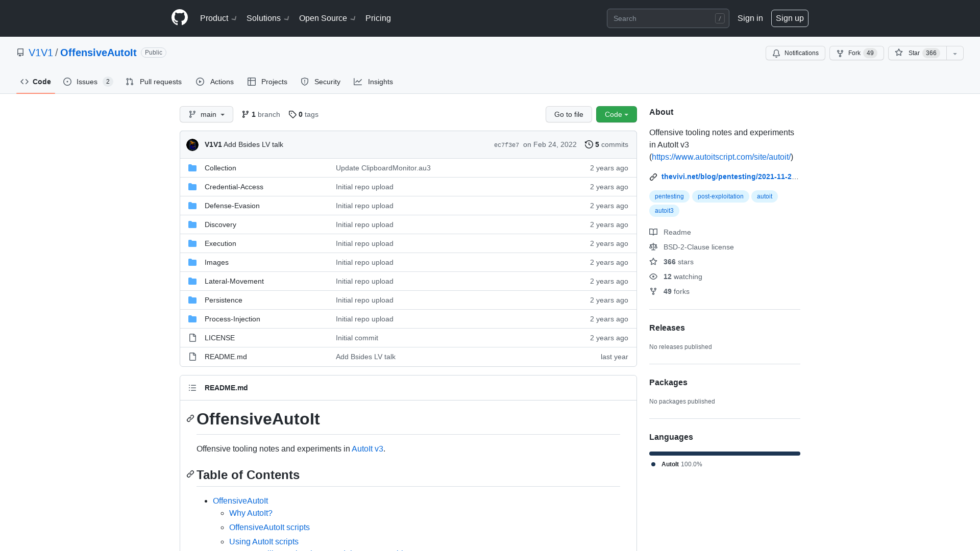This screenshot has height=551, width=980.
Task: Click the tag icon next to 0 tags
Action: 292,114
